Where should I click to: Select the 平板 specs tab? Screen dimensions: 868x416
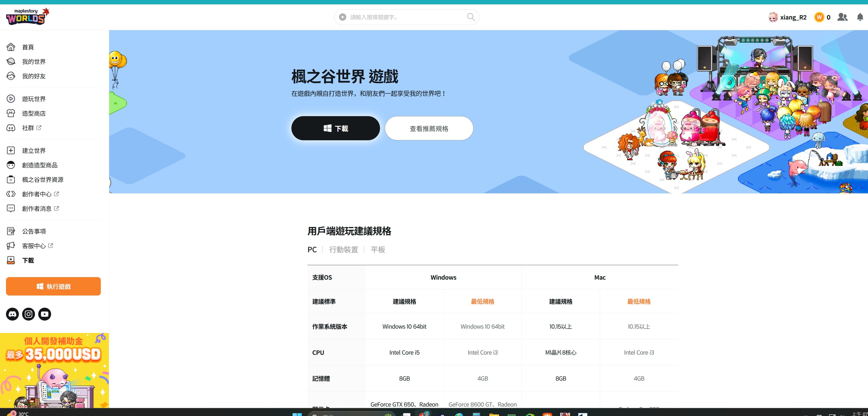tap(378, 250)
